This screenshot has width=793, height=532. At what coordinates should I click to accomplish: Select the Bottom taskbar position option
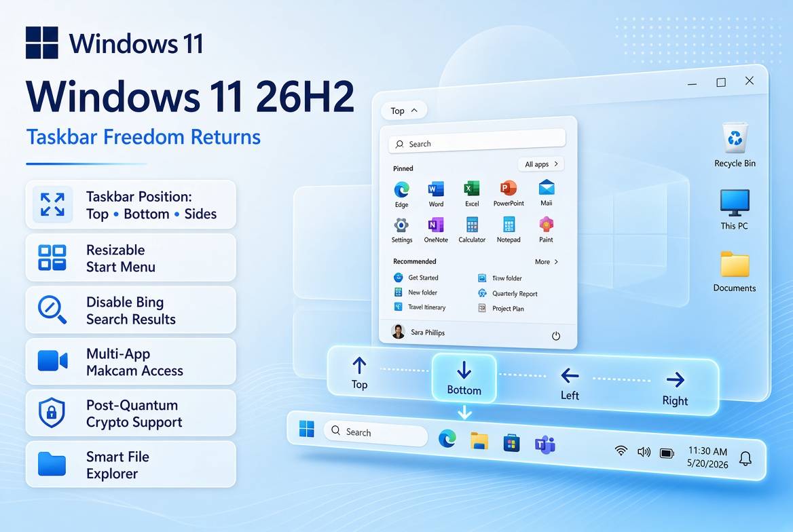click(x=464, y=378)
